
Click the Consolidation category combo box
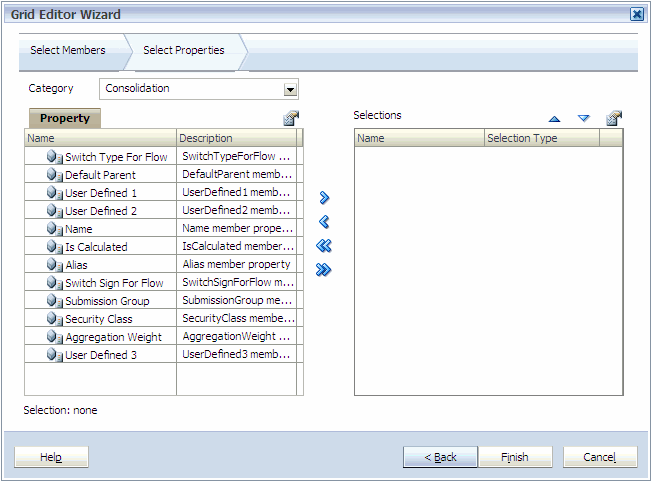[x=199, y=89]
